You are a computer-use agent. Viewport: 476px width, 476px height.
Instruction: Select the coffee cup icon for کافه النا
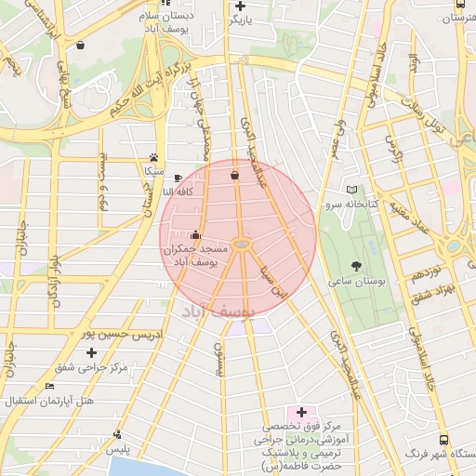pyautogui.click(x=178, y=178)
